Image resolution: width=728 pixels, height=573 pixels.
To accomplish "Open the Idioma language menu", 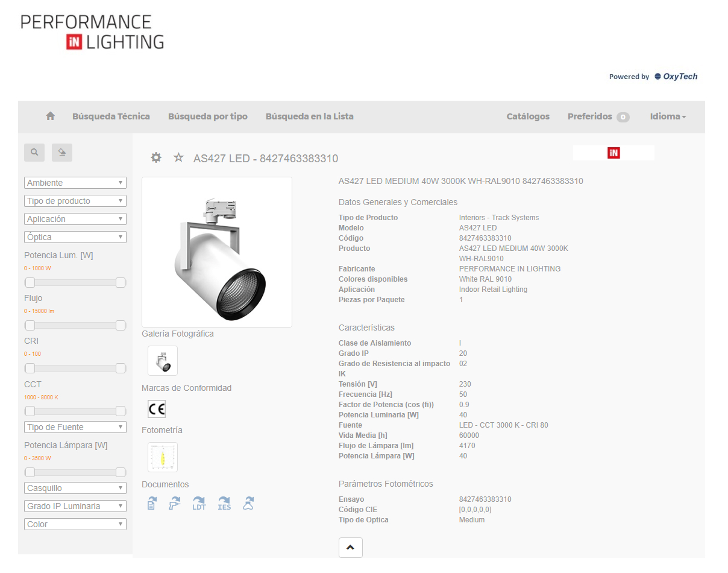I will 668,116.
